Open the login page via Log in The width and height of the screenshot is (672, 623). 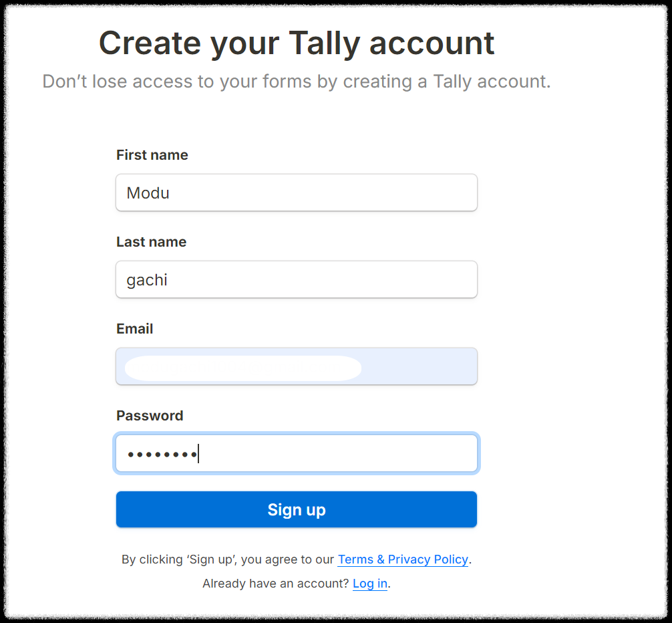click(369, 584)
